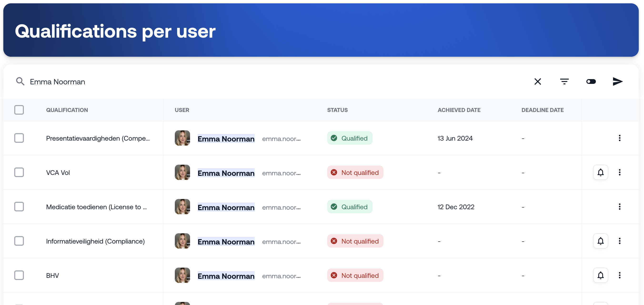The image size is (644, 305).
Task: Click Informatieveiligheid (Compliance) qualification name
Action: [95, 241]
